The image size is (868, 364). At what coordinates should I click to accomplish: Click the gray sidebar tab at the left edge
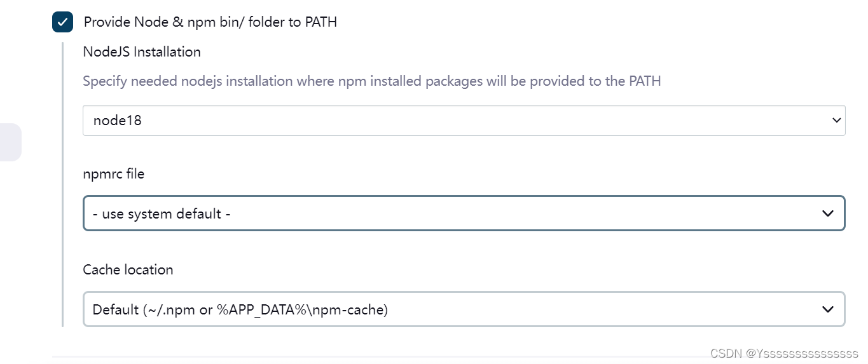[x=10, y=142]
